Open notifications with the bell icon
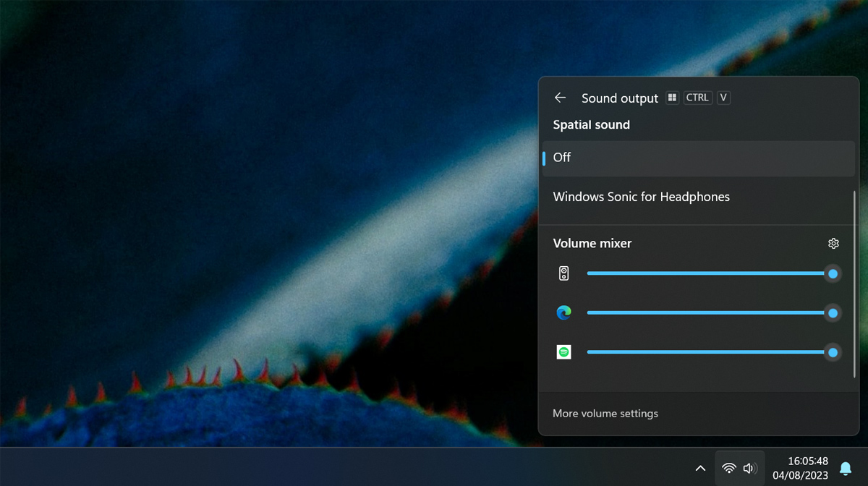Screen dimensions: 868x486 coord(845,468)
